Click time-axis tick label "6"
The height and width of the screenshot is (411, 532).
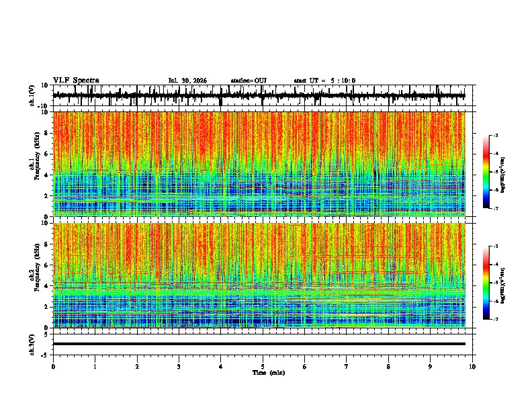click(x=304, y=367)
